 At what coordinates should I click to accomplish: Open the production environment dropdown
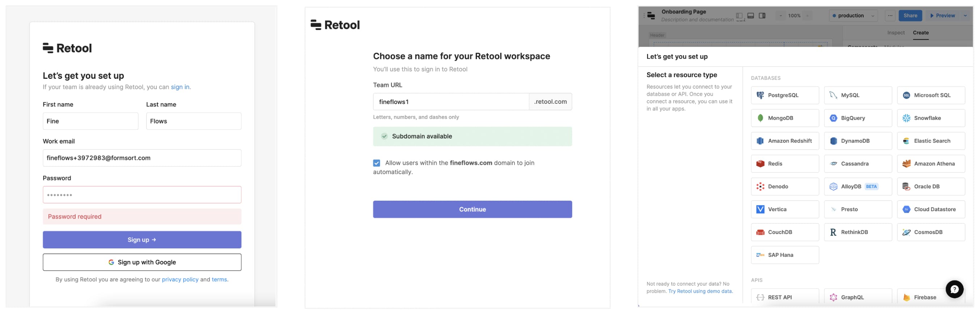853,16
